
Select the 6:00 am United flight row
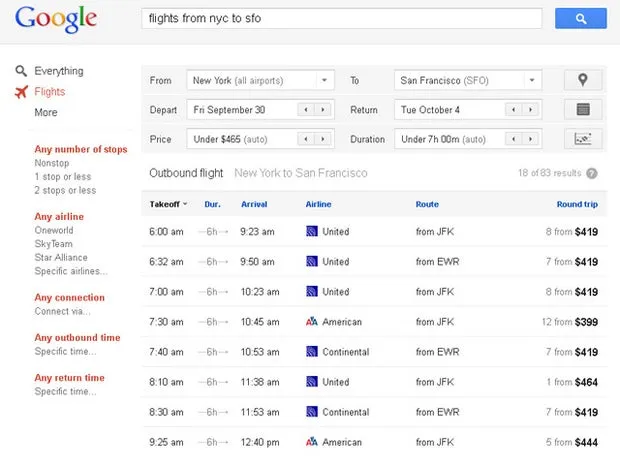(x=374, y=232)
